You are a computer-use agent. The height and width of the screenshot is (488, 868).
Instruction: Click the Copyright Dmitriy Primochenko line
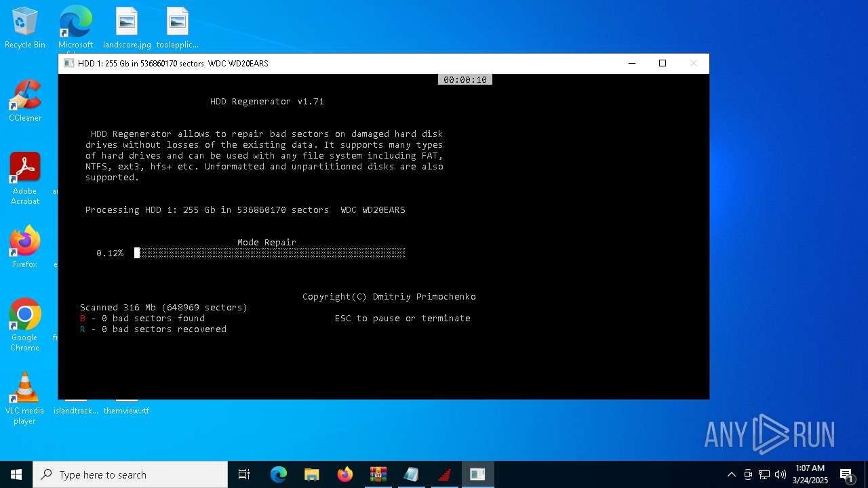click(389, 297)
